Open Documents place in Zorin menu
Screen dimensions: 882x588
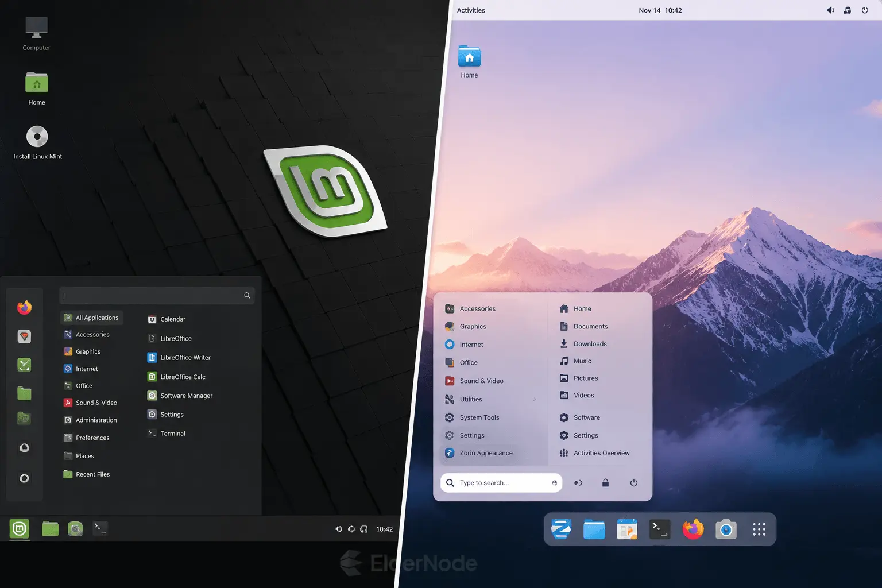pyautogui.click(x=583, y=326)
